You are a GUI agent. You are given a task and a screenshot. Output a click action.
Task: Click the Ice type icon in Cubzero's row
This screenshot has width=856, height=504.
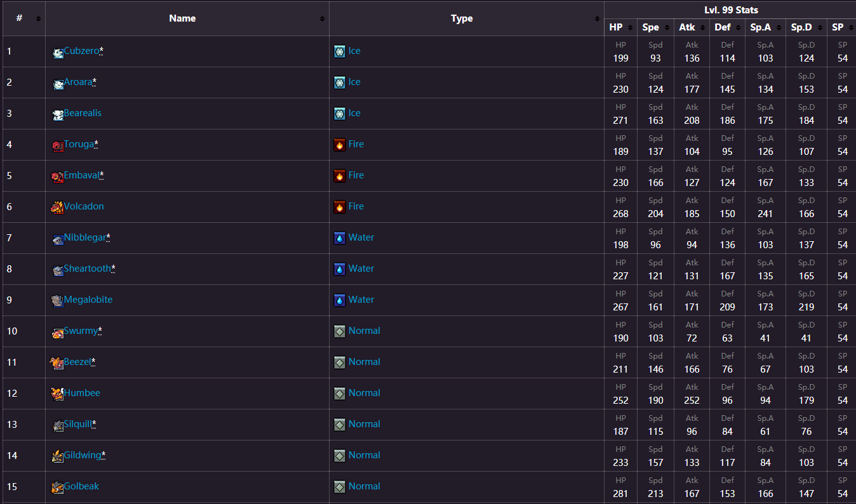[x=340, y=51]
